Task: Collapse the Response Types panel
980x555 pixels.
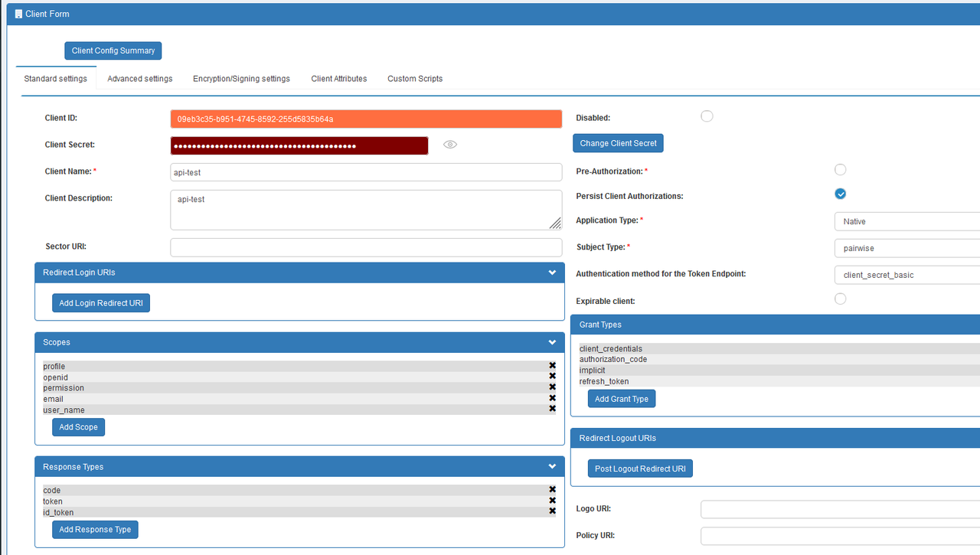Action: [552, 466]
